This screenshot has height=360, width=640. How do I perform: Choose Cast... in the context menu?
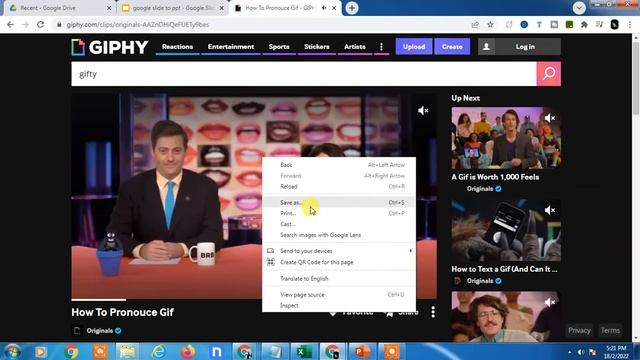coord(339,224)
